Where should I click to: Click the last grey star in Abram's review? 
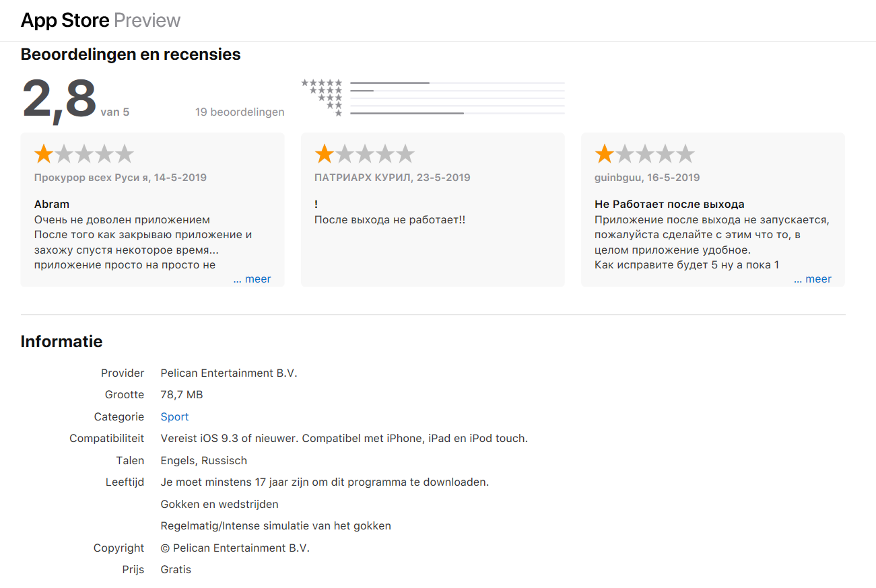125,154
